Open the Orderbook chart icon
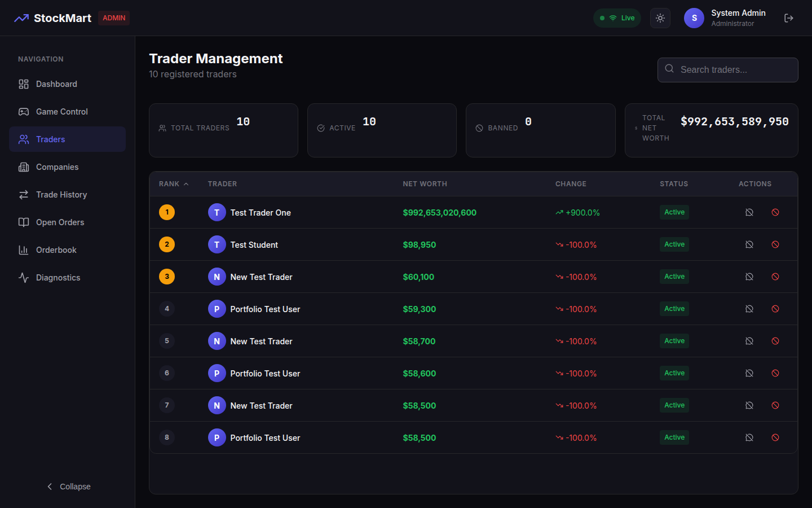The height and width of the screenshot is (508, 812). pyautogui.click(x=23, y=249)
